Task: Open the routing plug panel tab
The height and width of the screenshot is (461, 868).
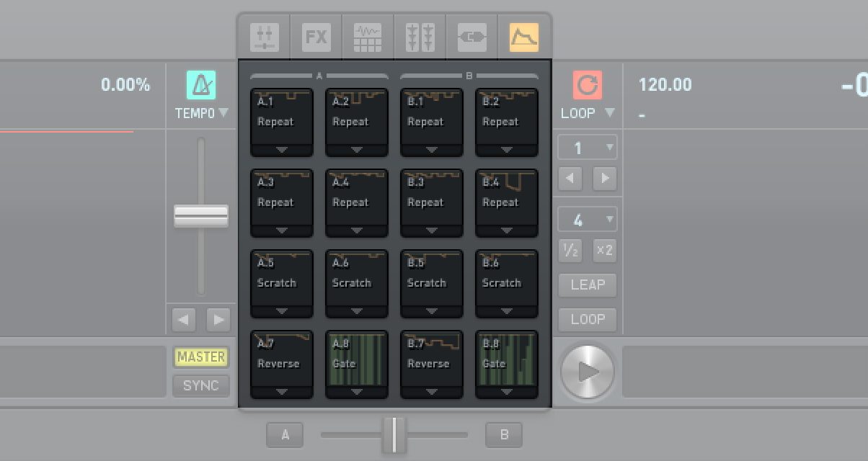Action: point(471,37)
